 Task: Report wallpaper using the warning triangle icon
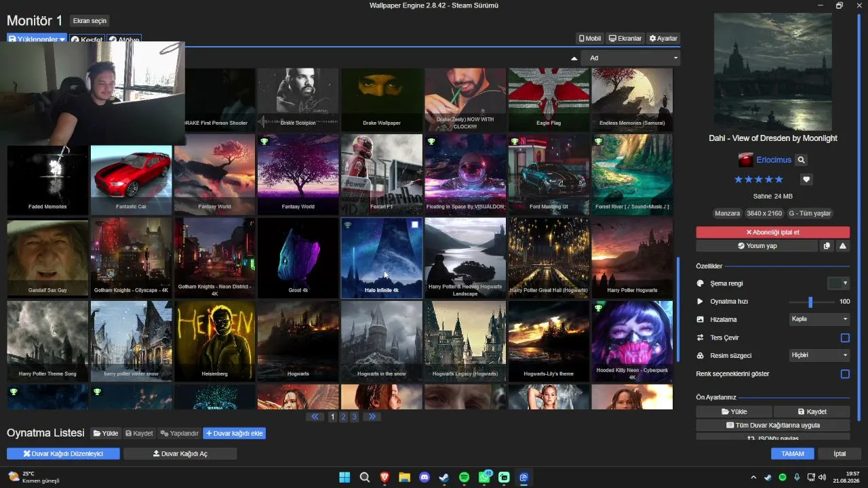(x=843, y=246)
